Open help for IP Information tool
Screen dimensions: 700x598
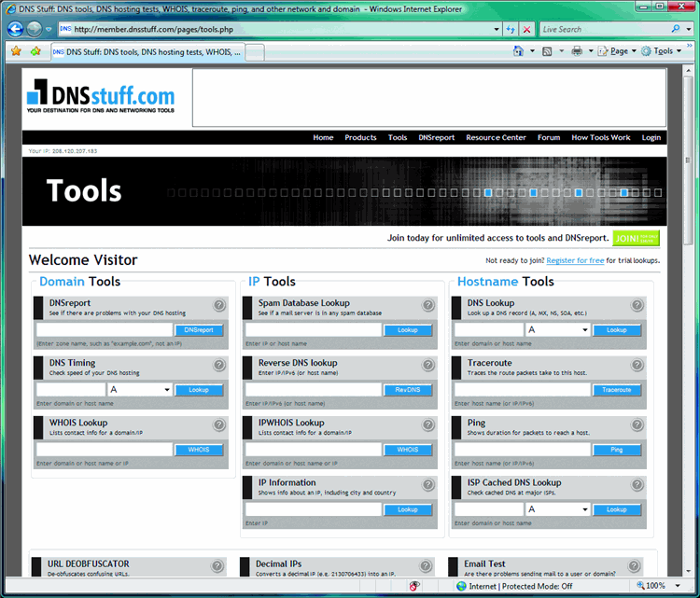428,484
